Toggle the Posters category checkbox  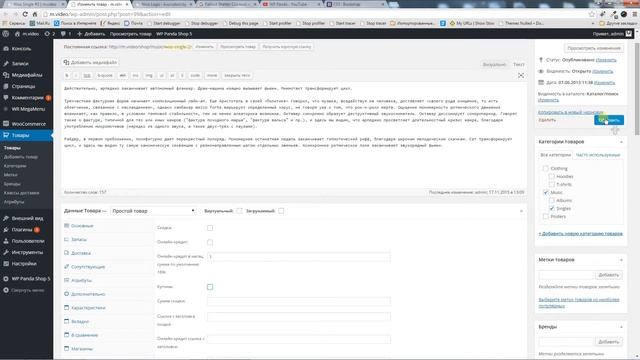(546, 216)
